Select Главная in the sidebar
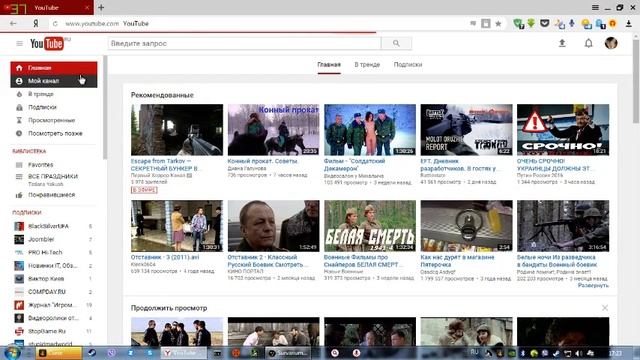 (54, 68)
